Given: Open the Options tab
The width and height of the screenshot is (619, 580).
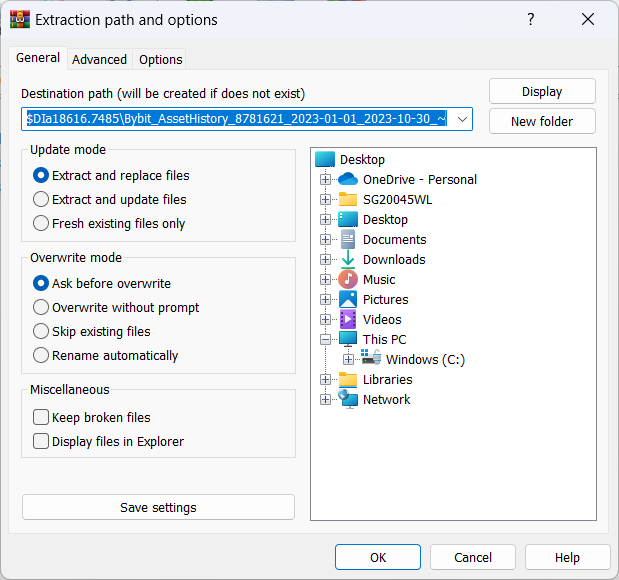Looking at the screenshot, I should pyautogui.click(x=160, y=60).
